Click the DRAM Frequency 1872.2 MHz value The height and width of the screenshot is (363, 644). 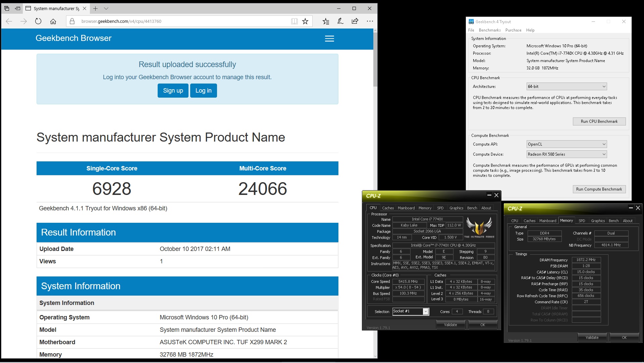coord(586,260)
